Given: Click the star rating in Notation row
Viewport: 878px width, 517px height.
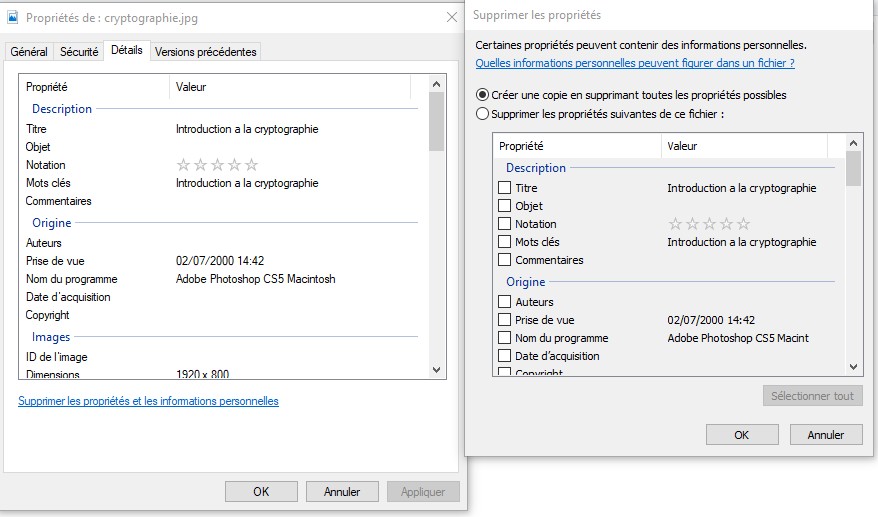Looking at the screenshot, I should tap(217, 165).
